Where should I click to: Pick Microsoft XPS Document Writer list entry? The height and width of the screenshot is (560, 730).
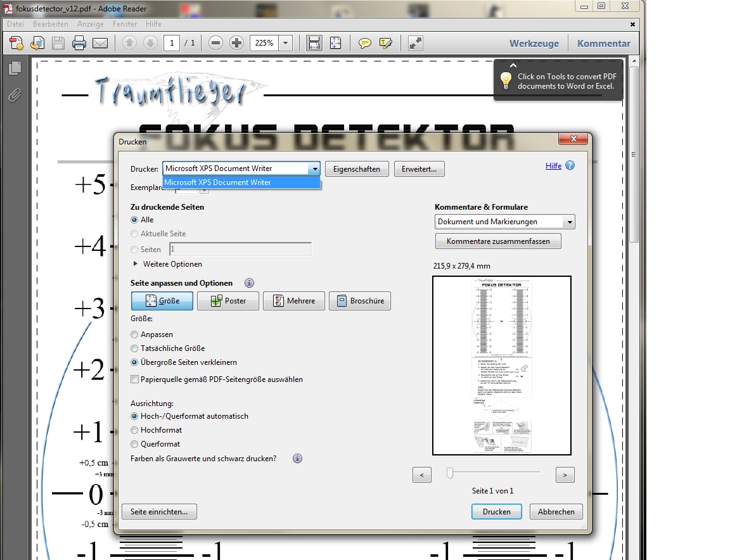[241, 182]
